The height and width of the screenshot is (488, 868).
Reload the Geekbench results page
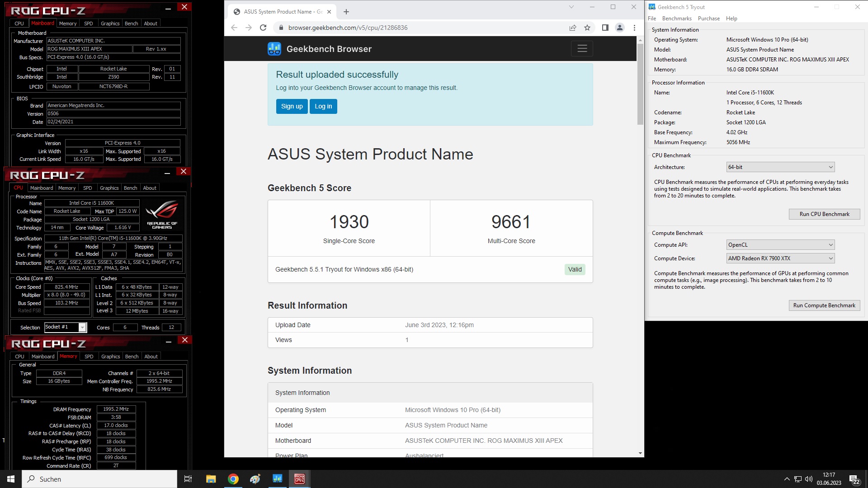tap(263, 28)
